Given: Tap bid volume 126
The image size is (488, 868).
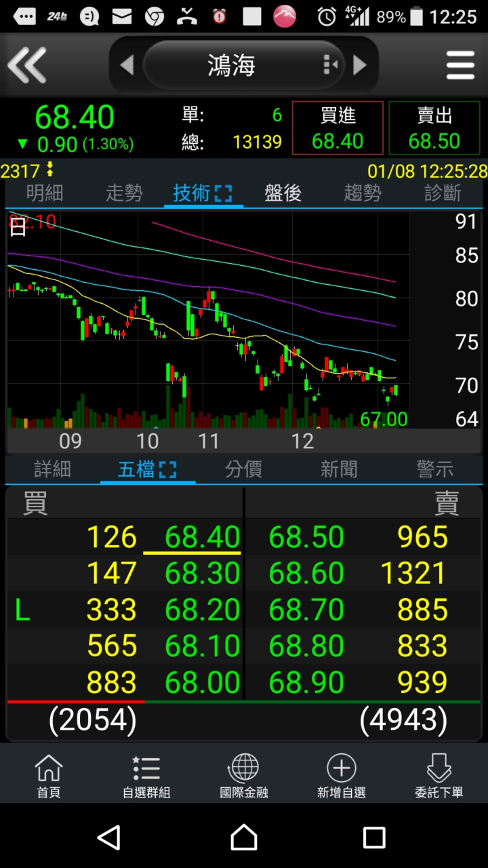Looking at the screenshot, I should 112,537.
